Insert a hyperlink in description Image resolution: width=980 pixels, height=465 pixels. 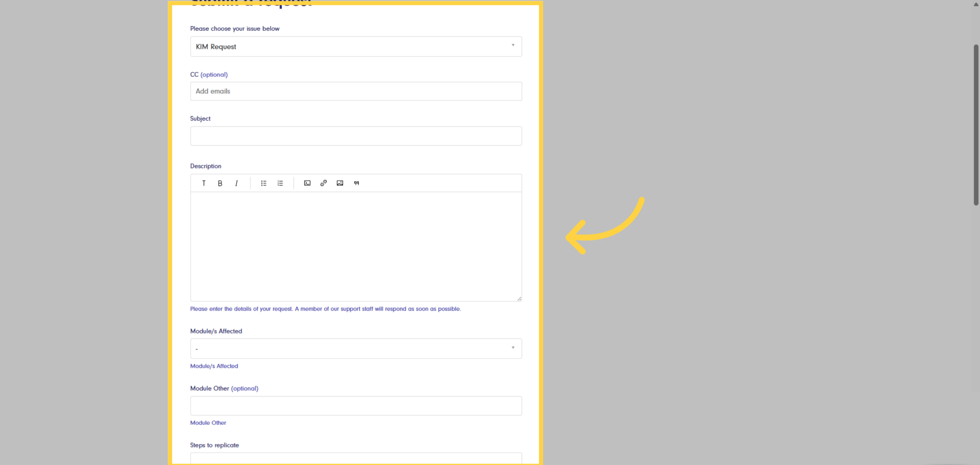point(323,183)
